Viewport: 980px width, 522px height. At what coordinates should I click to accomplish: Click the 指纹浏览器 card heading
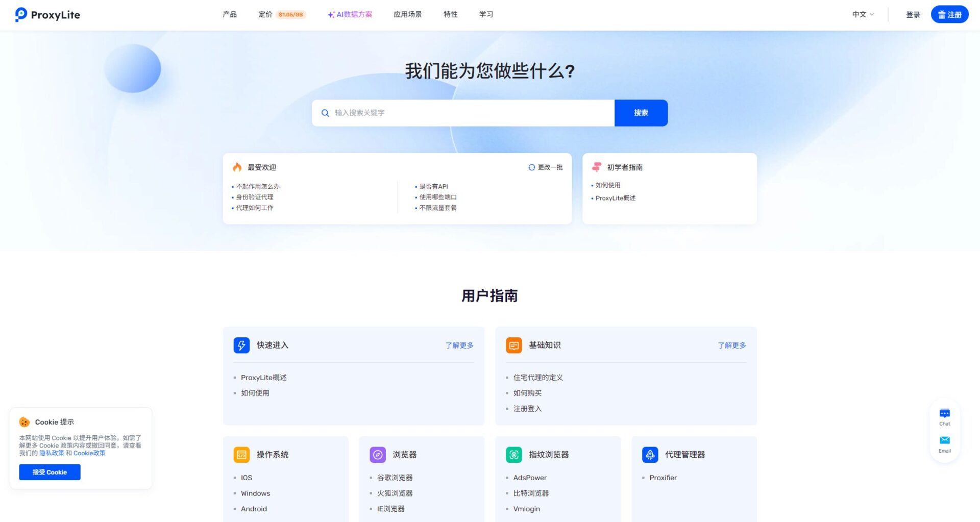point(549,455)
